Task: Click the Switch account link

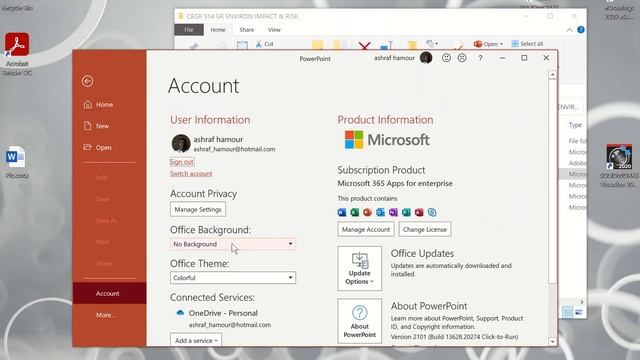Action: pyautogui.click(x=191, y=173)
